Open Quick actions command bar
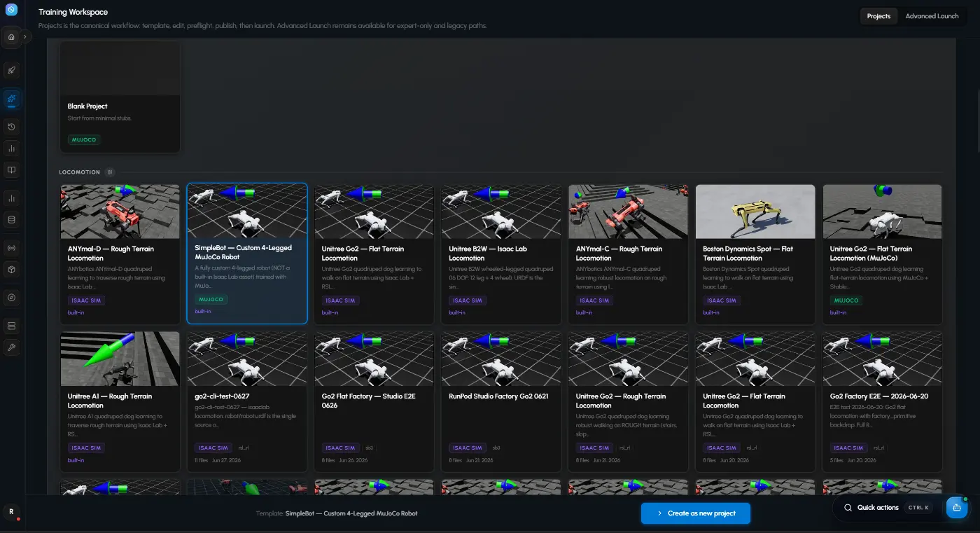980x533 pixels. coord(886,508)
